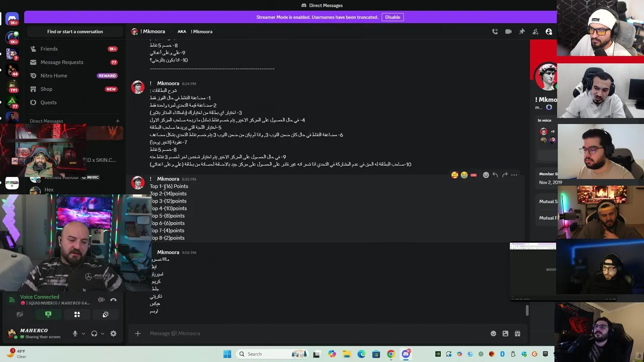Open the Discord home Direct Messages button

coord(12,19)
